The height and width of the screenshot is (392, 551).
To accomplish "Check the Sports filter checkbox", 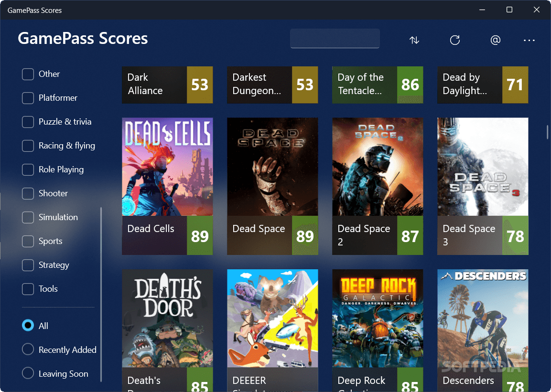I will point(28,241).
